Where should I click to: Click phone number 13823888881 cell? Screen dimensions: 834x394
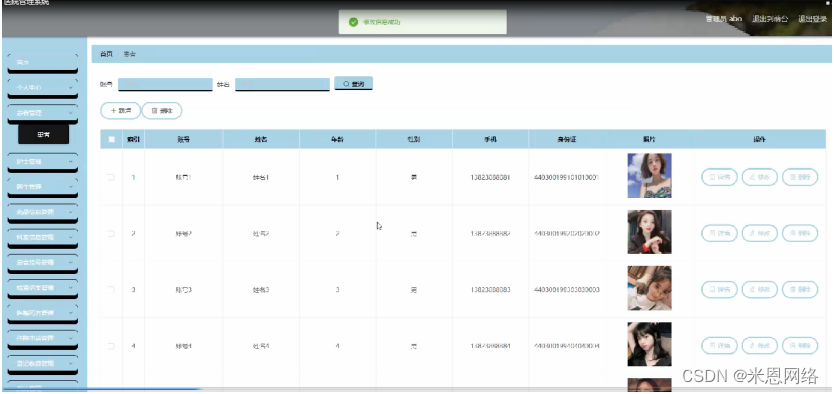coord(490,178)
